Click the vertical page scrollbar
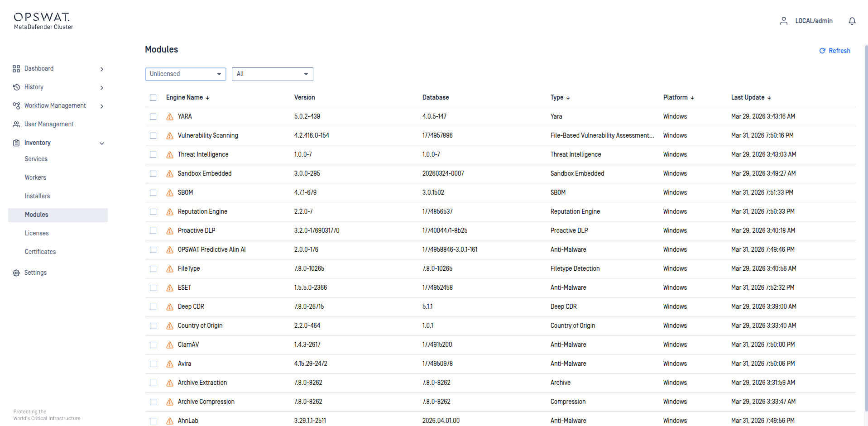This screenshot has width=868, height=426. [866, 226]
